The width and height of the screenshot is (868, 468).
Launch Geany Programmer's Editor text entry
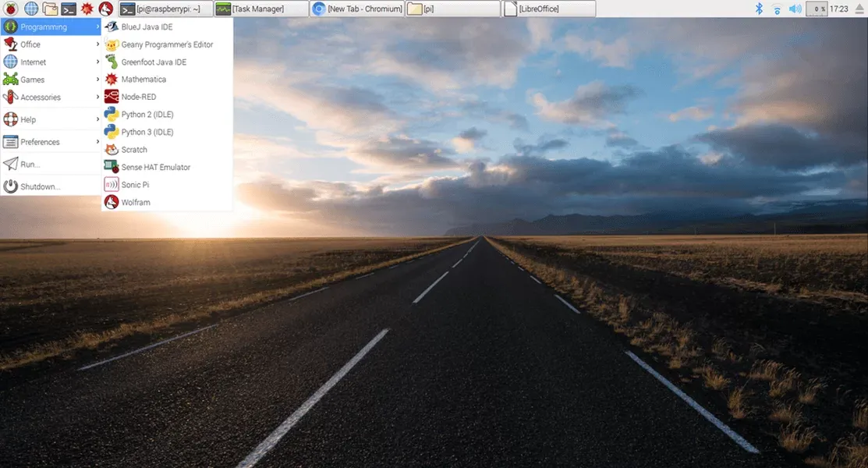coord(167,44)
